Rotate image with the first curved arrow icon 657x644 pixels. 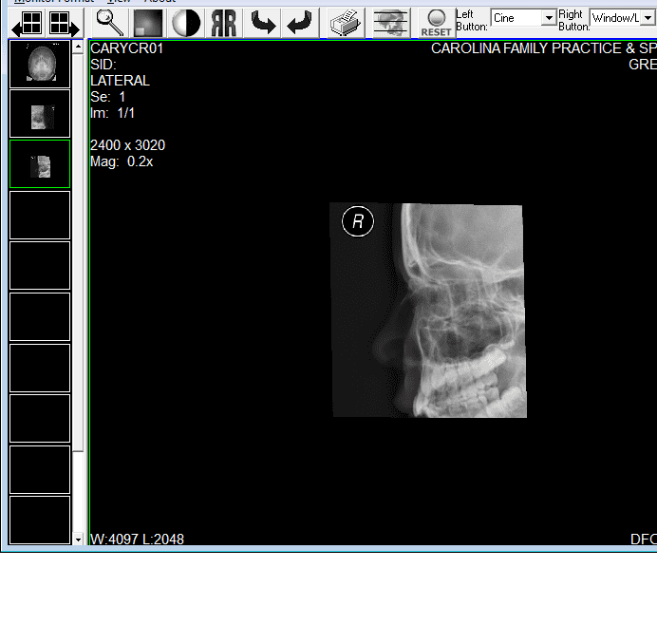263,23
